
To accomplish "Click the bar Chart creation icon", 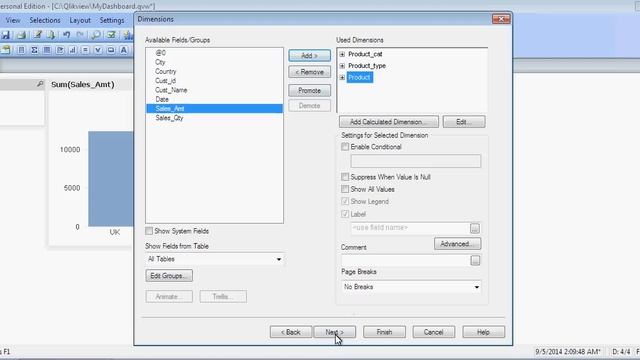I will tap(72, 50).
